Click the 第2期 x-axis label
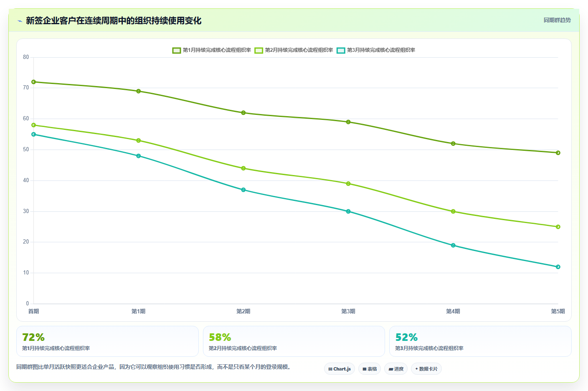 (243, 311)
